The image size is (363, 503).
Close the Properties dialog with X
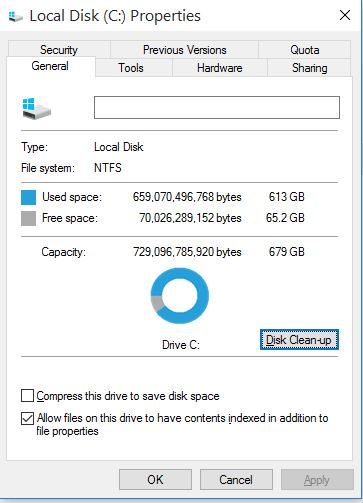345,15
